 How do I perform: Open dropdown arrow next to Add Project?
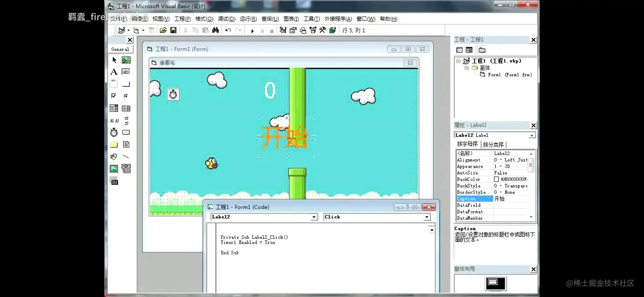129,30
